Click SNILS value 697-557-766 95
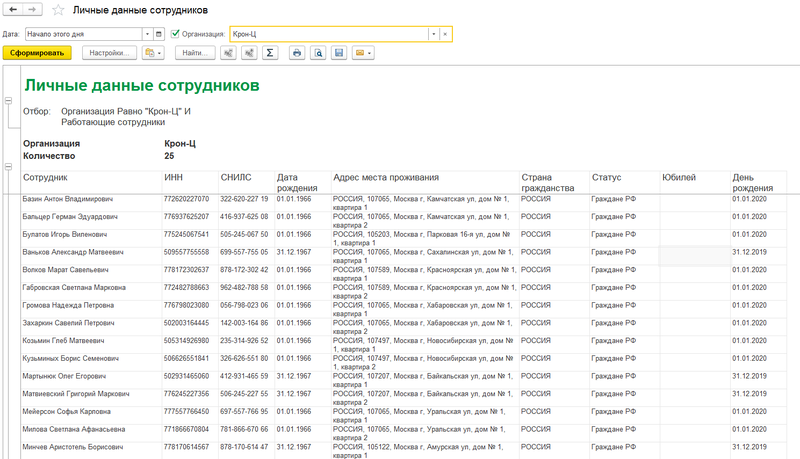This screenshot has height=459, width=800. tap(244, 412)
